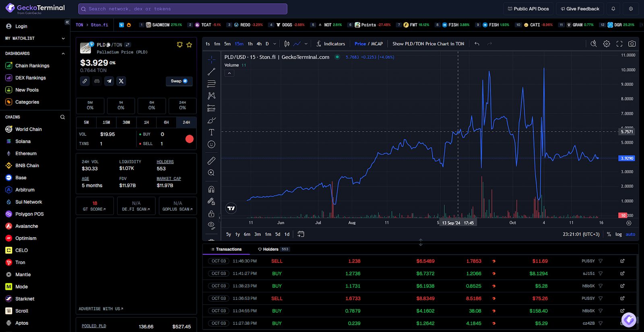Toggle live trades red indicator
The width and height of the screenshot is (644, 332).
(190, 139)
